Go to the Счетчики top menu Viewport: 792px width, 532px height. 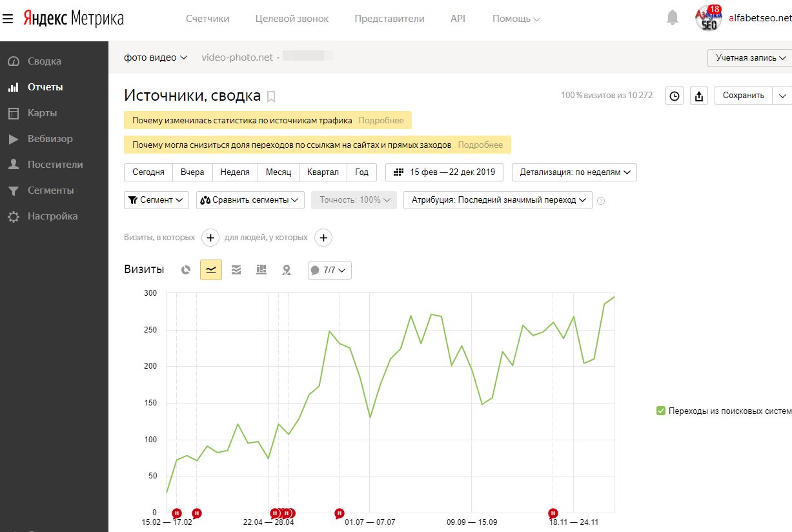[x=207, y=19]
